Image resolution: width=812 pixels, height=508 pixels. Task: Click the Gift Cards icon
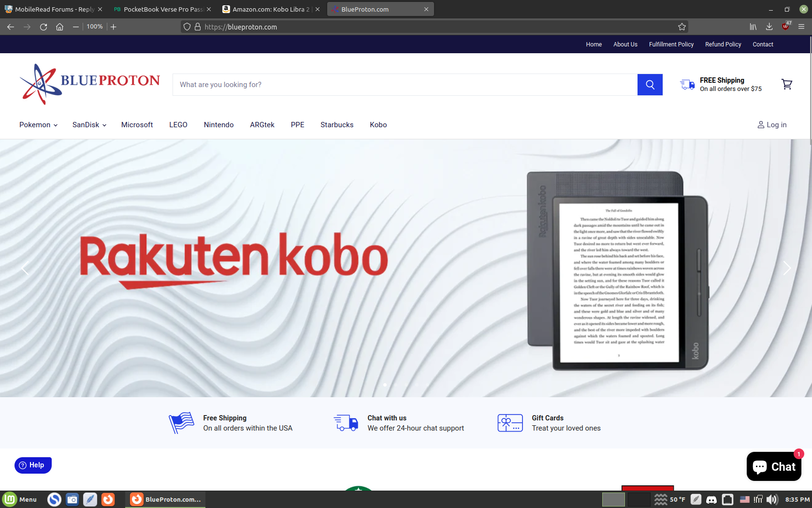510,423
